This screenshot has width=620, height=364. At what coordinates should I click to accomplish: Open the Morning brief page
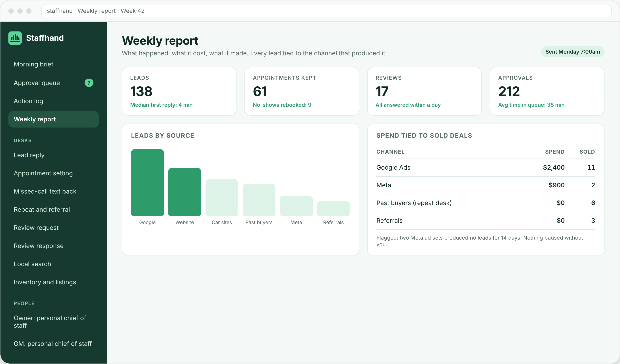click(x=53, y=64)
